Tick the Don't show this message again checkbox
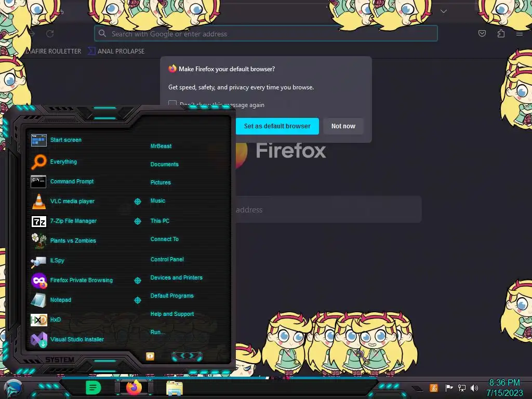Viewport: 532px width, 399px height. (172, 104)
